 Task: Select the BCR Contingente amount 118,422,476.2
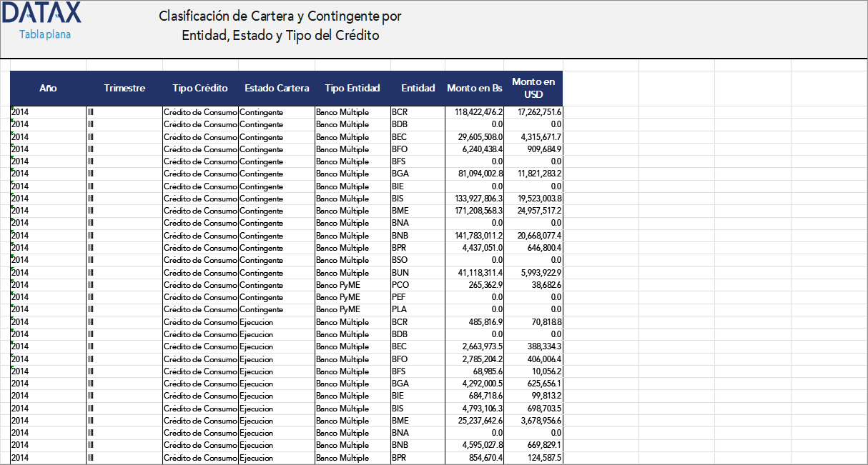click(473, 112)
